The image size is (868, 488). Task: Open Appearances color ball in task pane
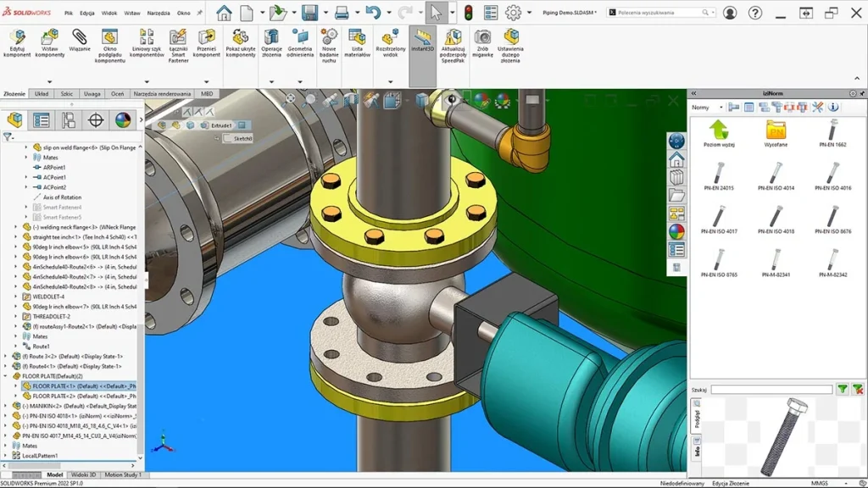pyautogui.click(x=676, y=231)
